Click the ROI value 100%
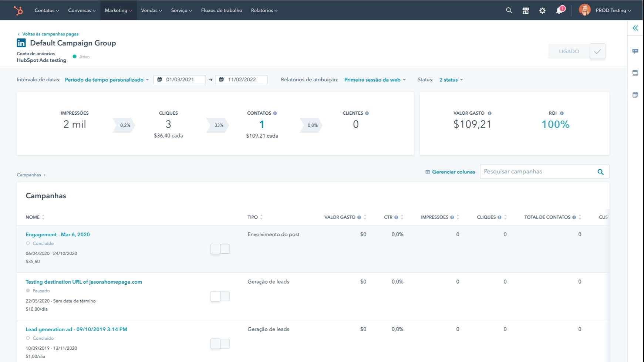This screenshot has height=362, width=644. [x=556, y=125]
